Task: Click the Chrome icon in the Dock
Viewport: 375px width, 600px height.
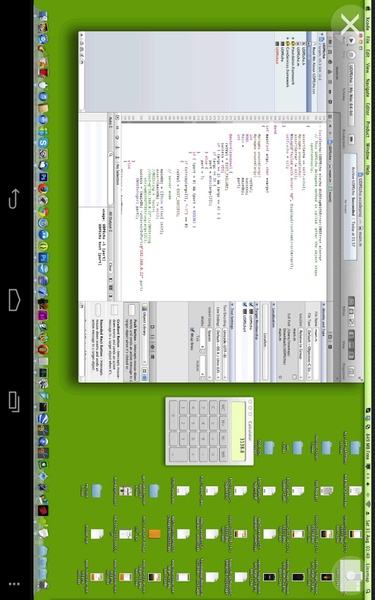Action: coord(43,211)
